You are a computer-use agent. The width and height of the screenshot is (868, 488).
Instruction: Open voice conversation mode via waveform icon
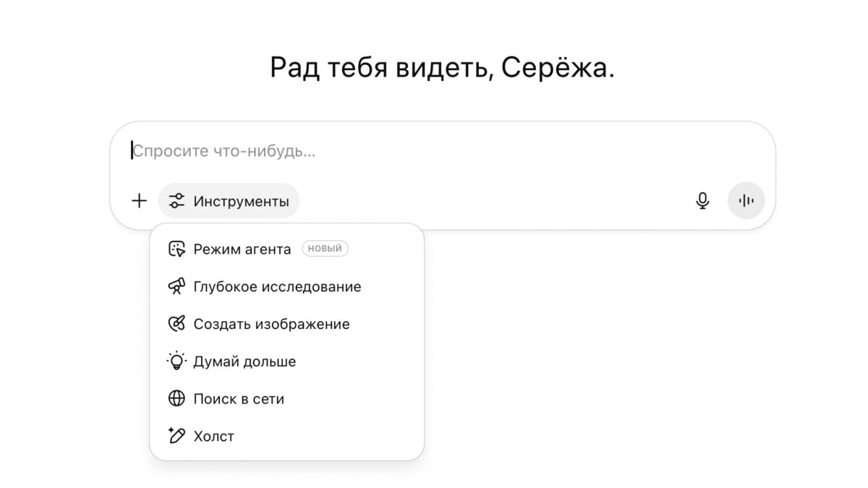click(x=746, y=201)
